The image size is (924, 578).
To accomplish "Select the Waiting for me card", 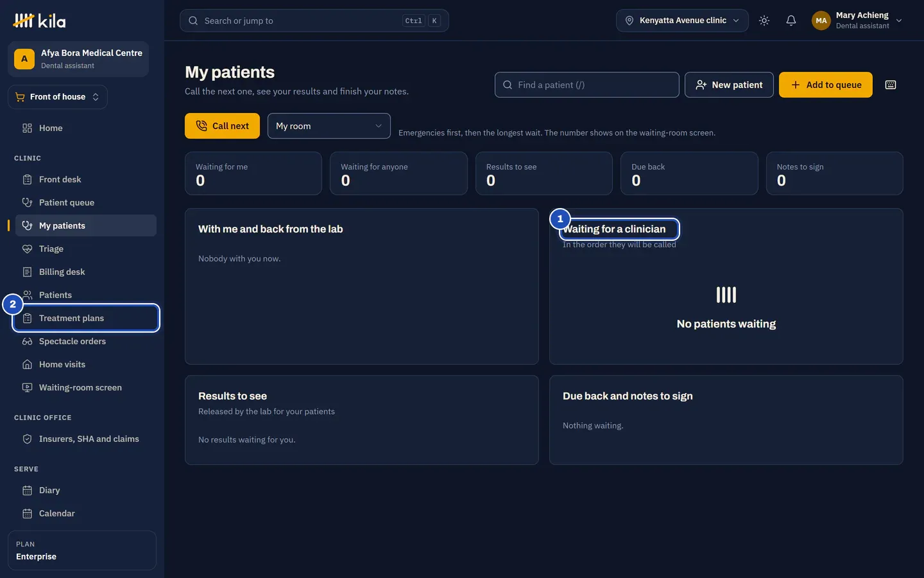I will tap(253, 173).
